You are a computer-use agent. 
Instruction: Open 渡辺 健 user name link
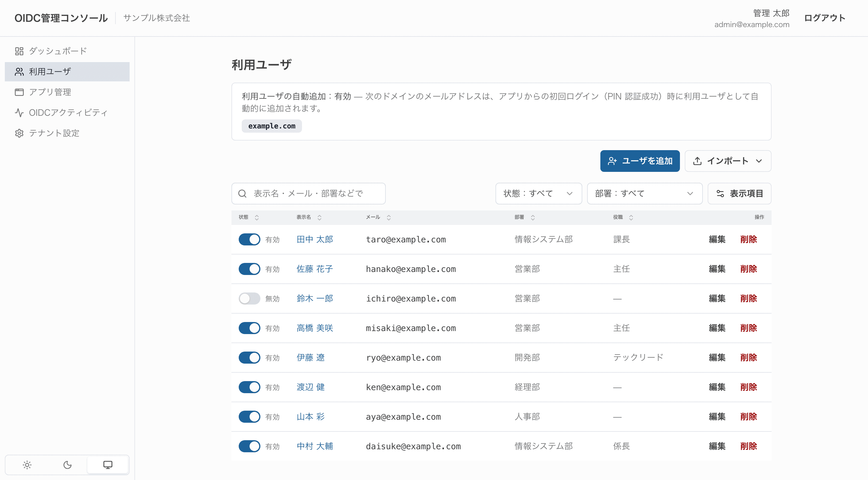[x=311, y=387]
